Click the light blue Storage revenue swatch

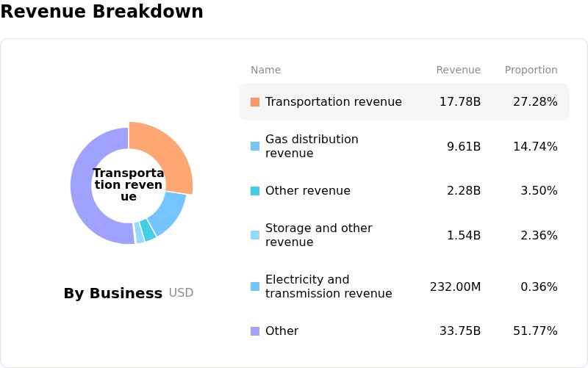coord(255,235)
